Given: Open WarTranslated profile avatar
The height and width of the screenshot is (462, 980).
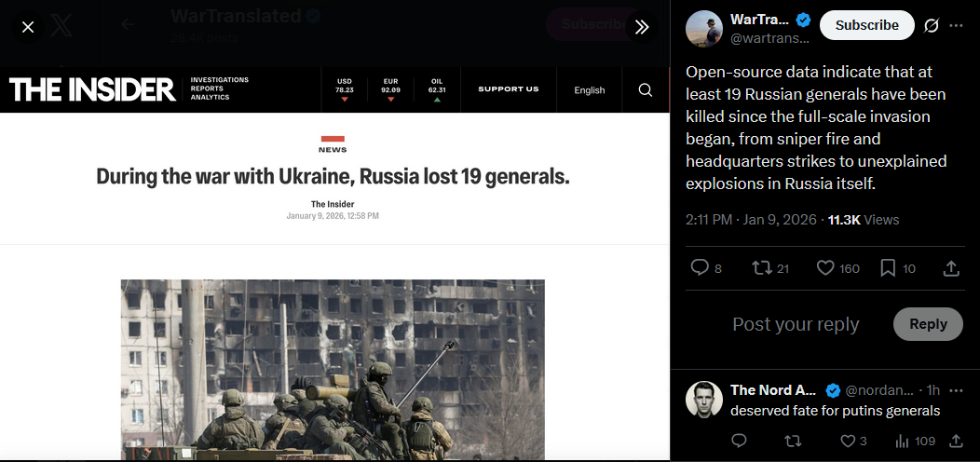Looking at the screenshot, I should [704, 28].
